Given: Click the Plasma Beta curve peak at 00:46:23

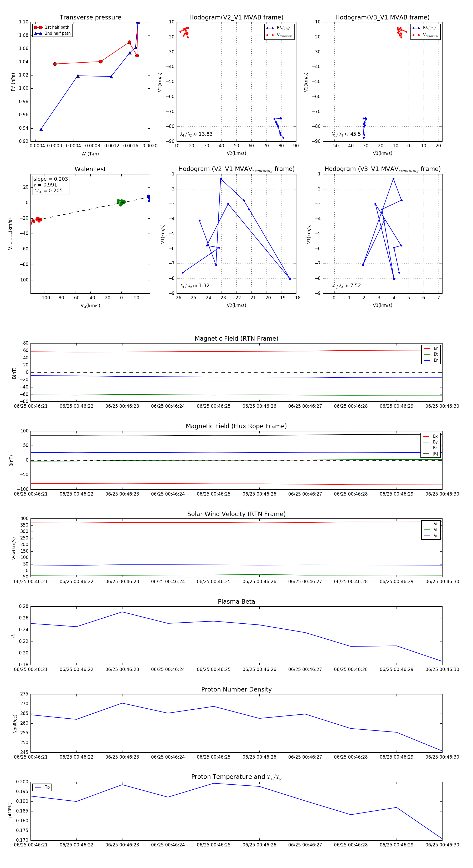Looking at the screenshot, I should point(122,612).
